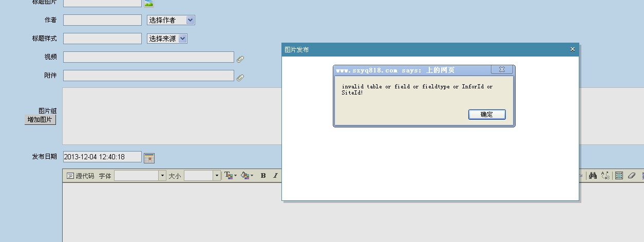Toggle bold formatting in editor toolbar

[x=263, y=176]
